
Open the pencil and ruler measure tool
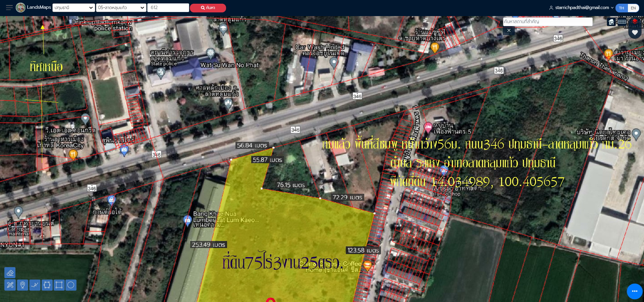click(x=10, y=285)
